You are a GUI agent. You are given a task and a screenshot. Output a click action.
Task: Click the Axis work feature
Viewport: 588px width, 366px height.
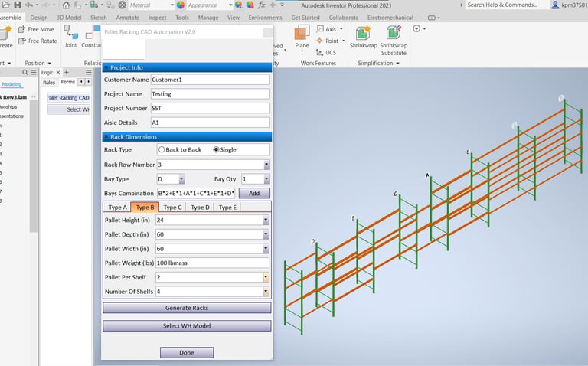coord(327,29)
